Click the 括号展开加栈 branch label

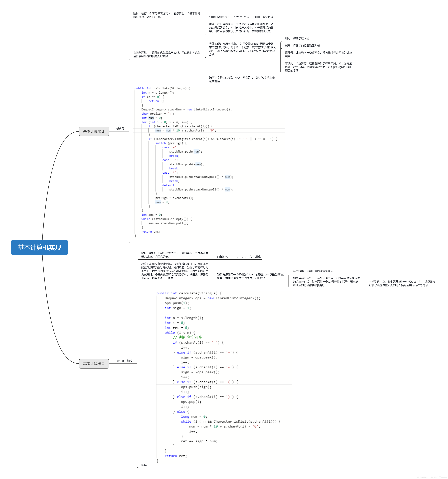click(x=124, y=361)
